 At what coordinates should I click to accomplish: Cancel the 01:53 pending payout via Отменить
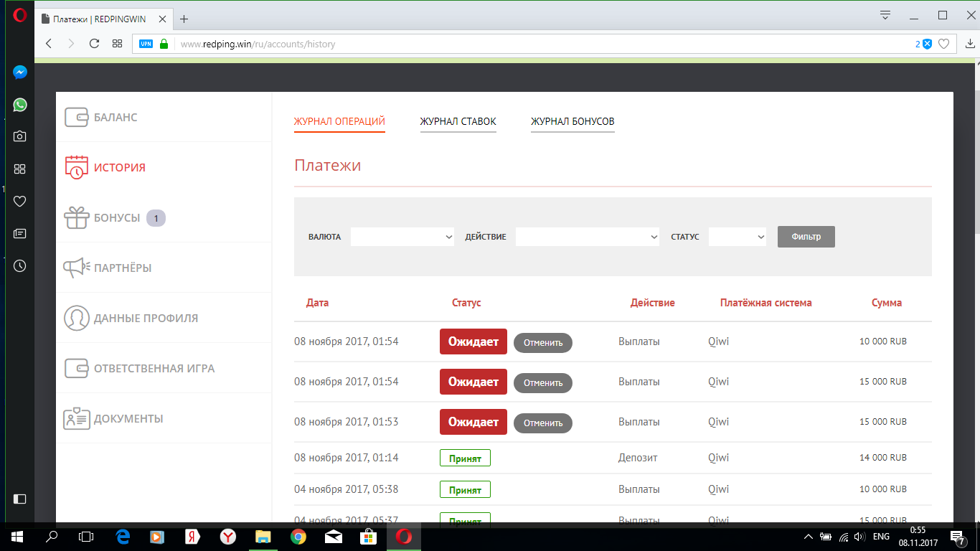543,423
